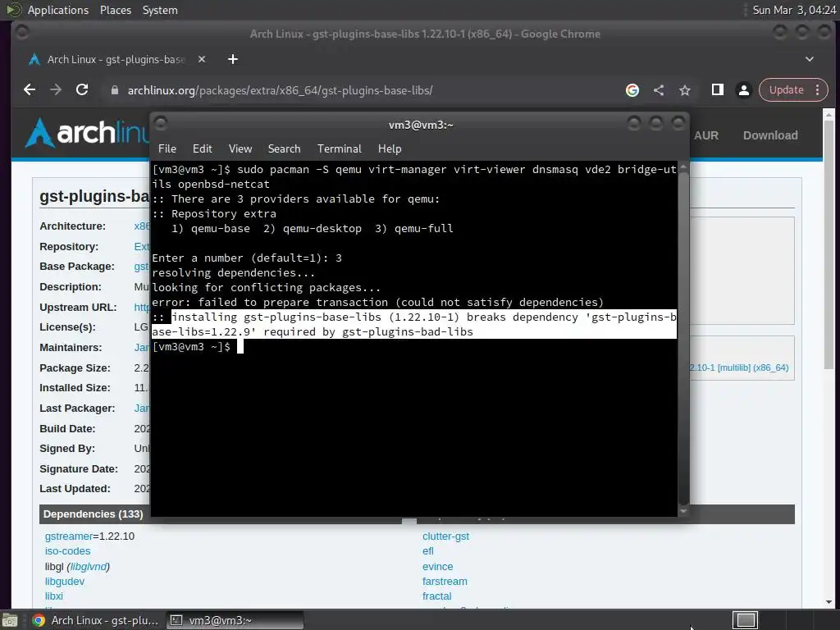View site info padlock icon

tap(114, 90)
